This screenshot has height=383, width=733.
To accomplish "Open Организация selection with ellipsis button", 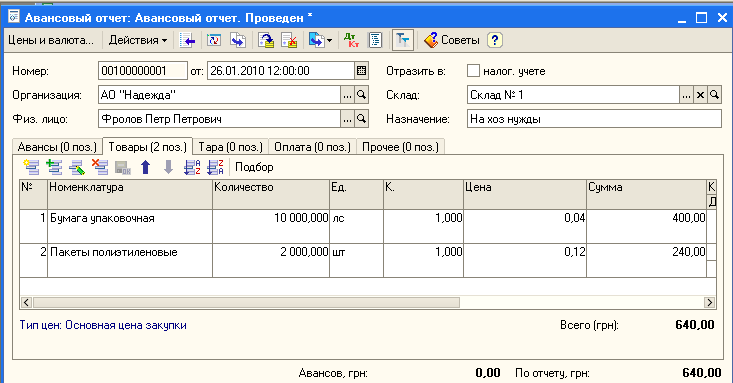I will click(347, 95).
